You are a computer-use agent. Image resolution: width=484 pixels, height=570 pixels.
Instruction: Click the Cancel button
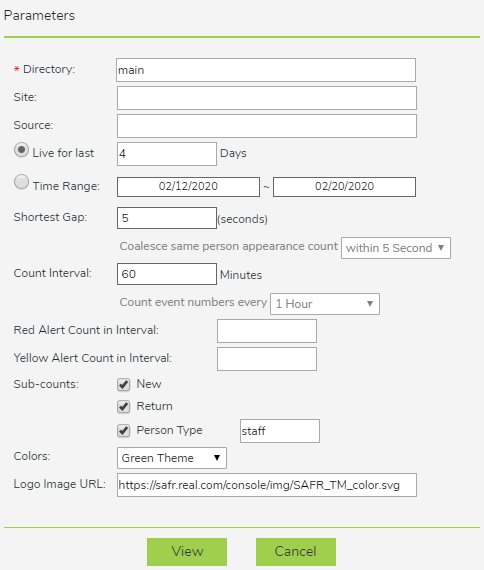tap(296, 552)
